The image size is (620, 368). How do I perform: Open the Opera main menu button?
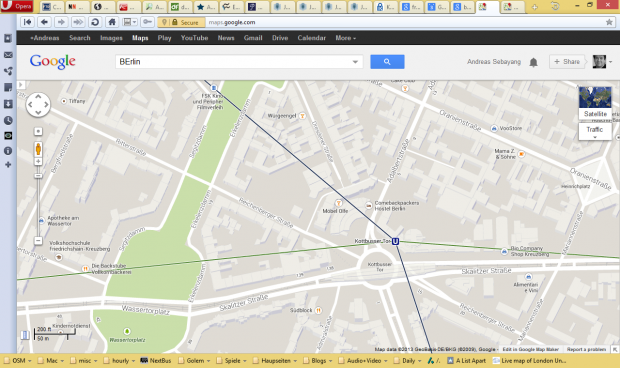17,6
